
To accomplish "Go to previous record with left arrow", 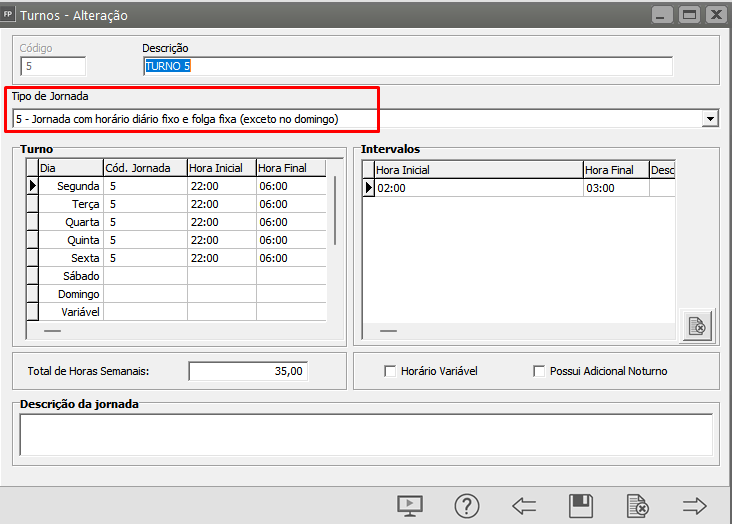I will pos(524,506).
